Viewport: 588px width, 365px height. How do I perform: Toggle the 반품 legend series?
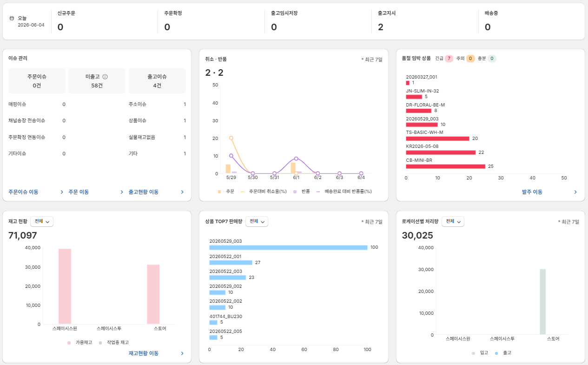coord(302,192)
